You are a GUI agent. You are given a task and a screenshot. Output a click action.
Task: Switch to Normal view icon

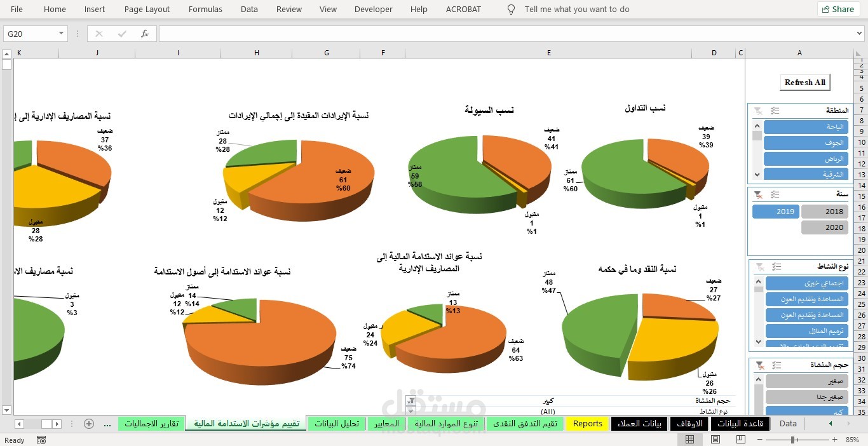pos(690,440)
